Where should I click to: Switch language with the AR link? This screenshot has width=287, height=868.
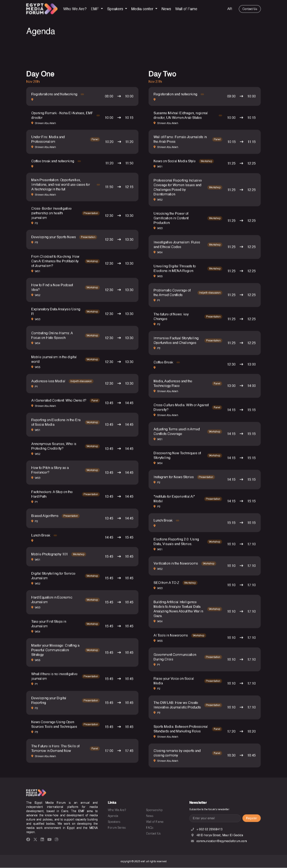click(229, 9)
